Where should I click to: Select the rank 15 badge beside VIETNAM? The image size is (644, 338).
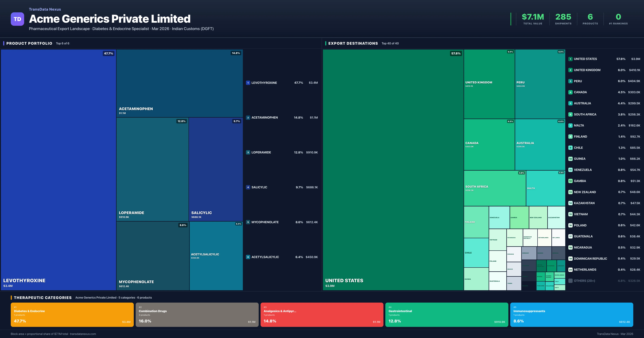(x=570, y=214)
